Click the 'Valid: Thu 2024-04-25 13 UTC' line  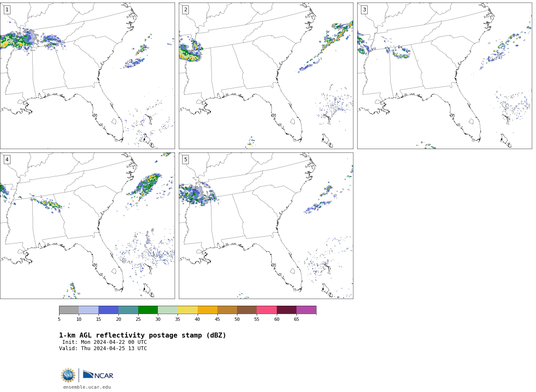pos(103,348)
